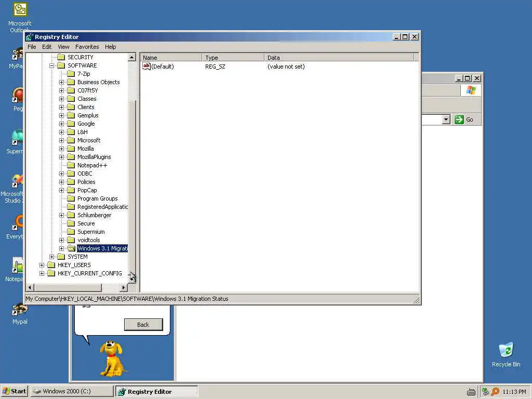Viewport: 532px width, 399px height.
Task: Click the (Default) string value icon
Action: pos(146,66)
